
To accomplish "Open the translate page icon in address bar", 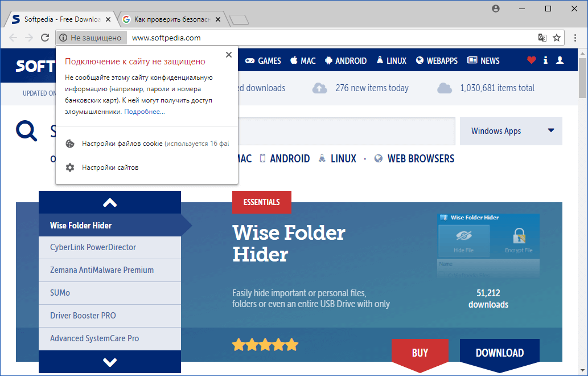I will point(542,38).
